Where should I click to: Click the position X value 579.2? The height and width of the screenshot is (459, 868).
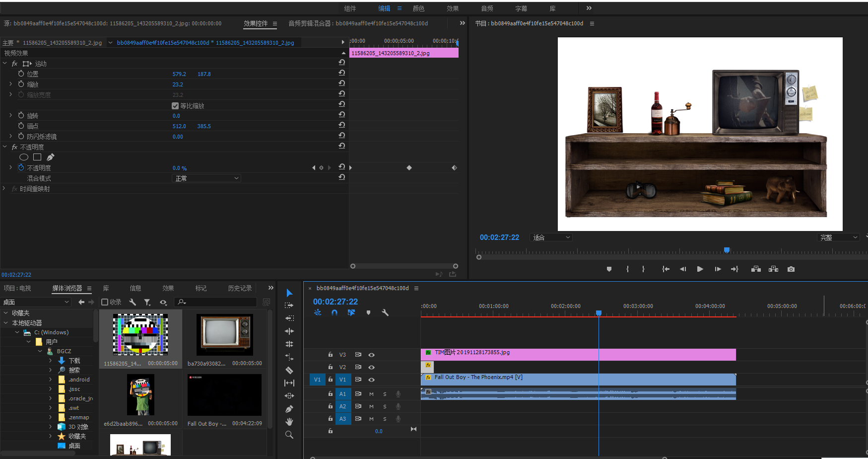(x=179, y=74)
